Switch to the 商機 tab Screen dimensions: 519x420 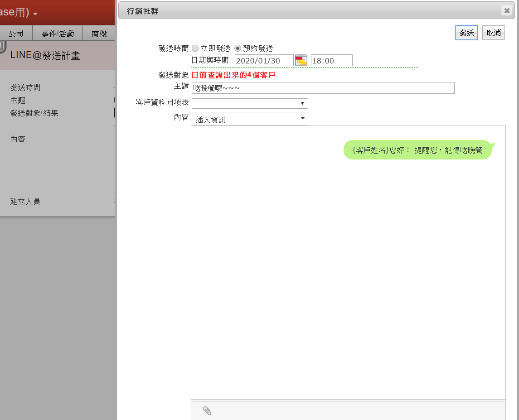click(x=99, y=34)
